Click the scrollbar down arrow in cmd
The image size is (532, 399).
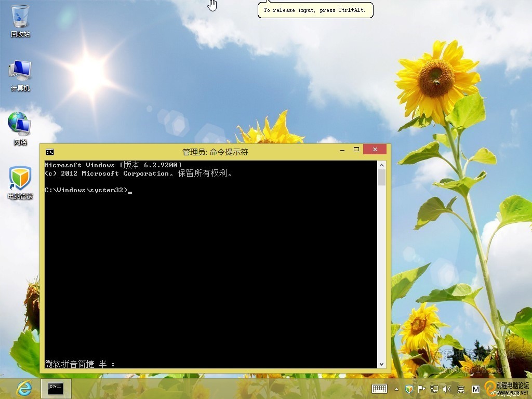382,364
